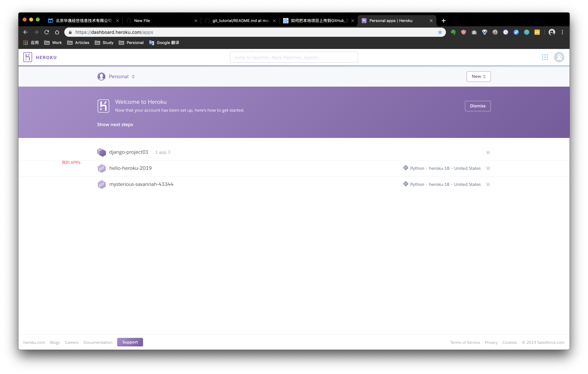This screenshot has height=374, width=588.
Task: Open the Study bookmarks folder
Action: 104,43
